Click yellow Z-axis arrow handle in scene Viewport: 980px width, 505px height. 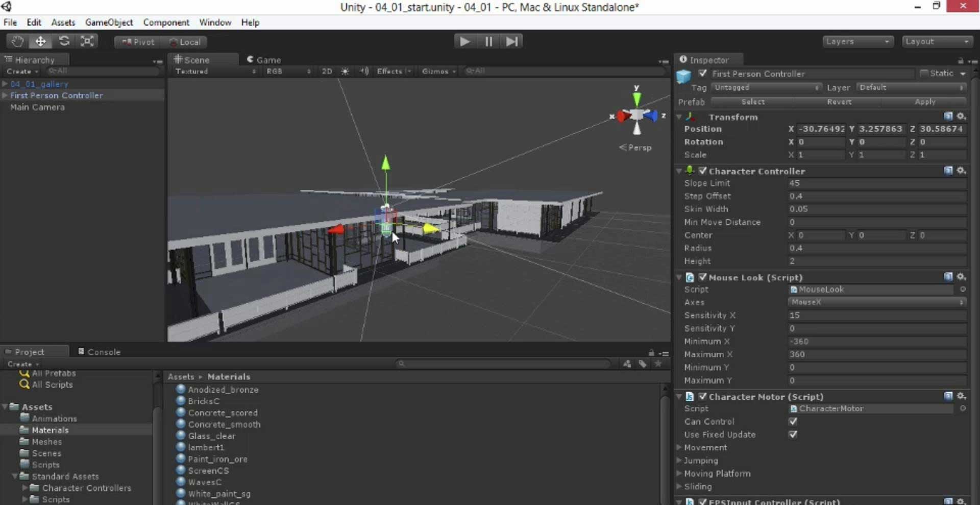(431, 228)
